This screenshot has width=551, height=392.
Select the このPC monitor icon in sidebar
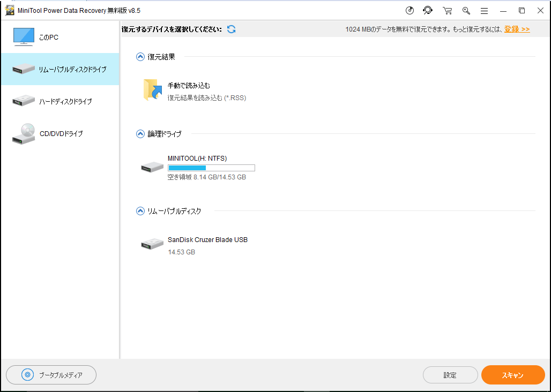pos(24,36)
